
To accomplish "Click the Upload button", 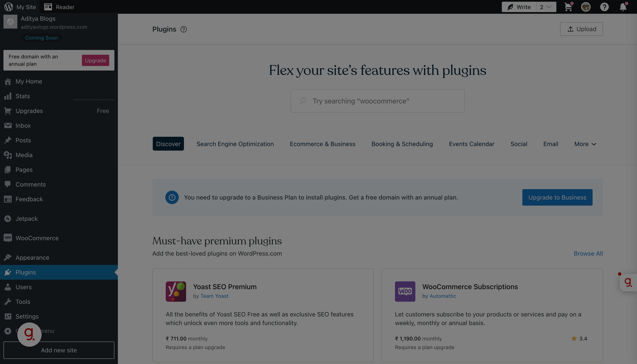I will (581, 29).
